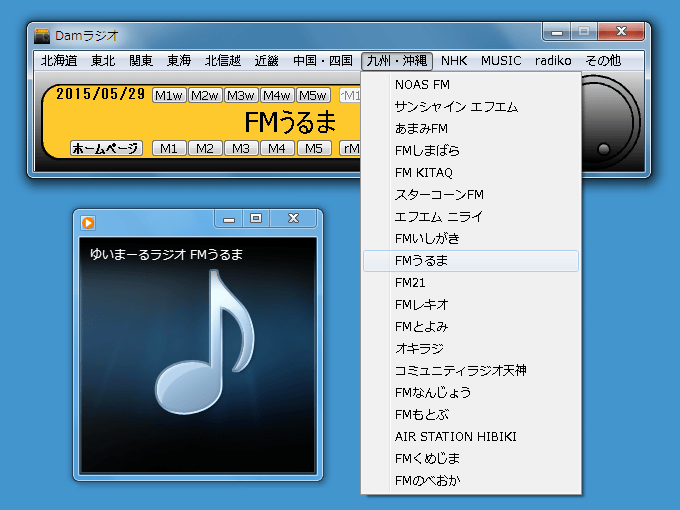Image resolution: width=680 pixels, height=510 pixels.
Task: Select あまみFM station
Action: [x=471, y=129]
